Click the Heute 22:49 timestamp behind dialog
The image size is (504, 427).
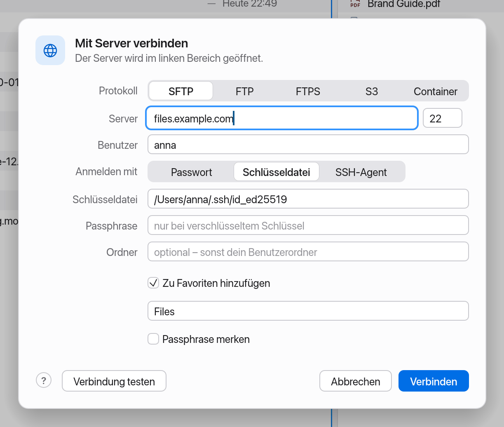(250, 4)
